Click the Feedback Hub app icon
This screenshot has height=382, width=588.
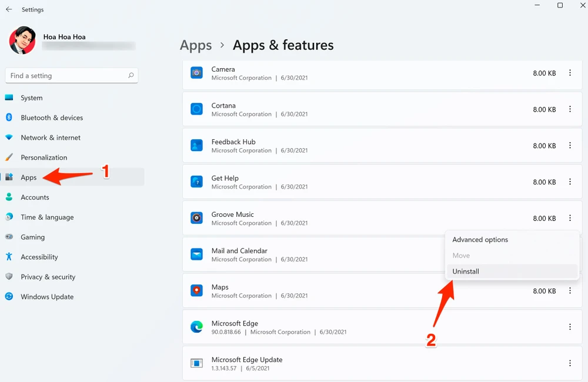point(197,146)
